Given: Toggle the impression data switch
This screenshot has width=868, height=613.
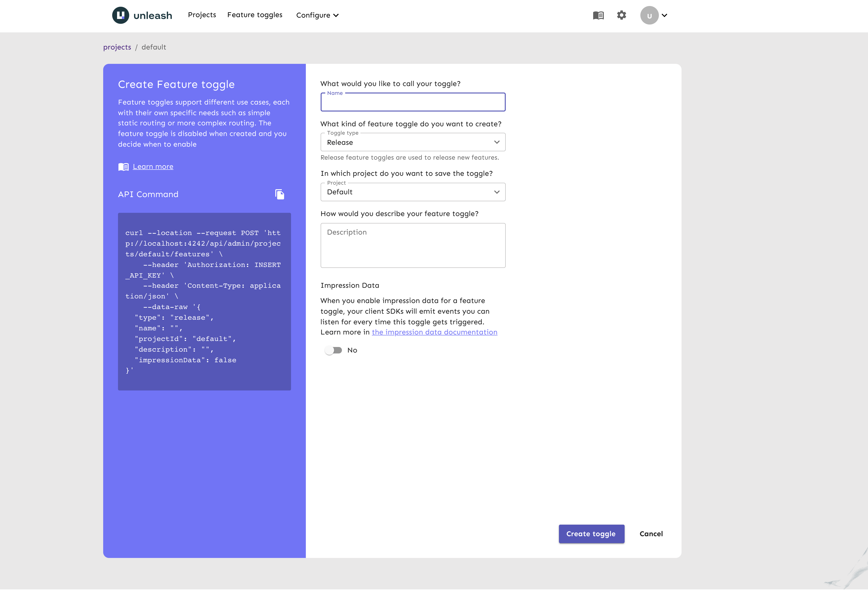Looking at the screenshot, I should 333,350.
